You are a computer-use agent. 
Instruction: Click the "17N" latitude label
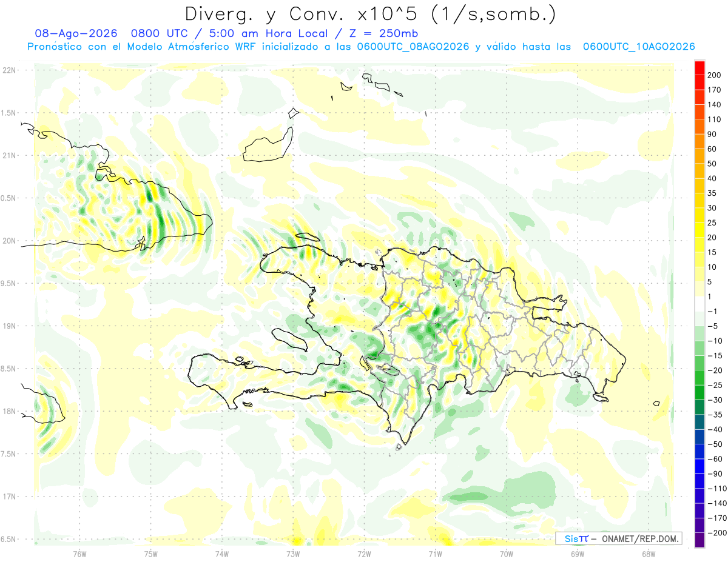8,497
